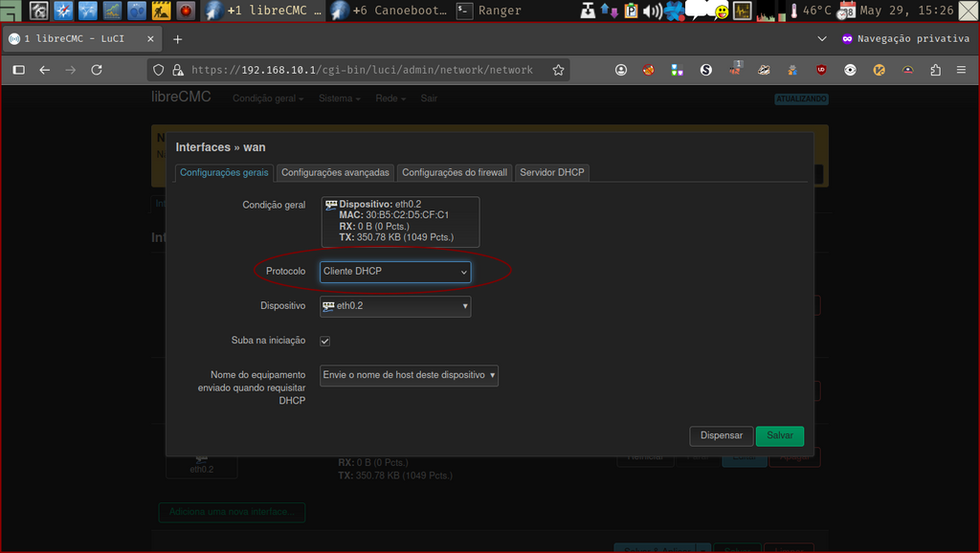Reload the page with the refresh icon

click(96, 69)
